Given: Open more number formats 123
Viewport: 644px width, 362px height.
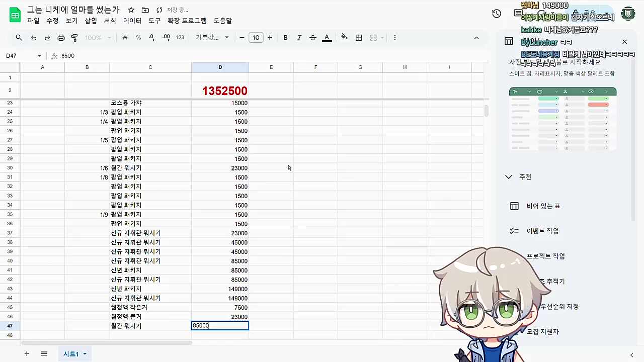Looking at the screenshot, I should (x=180, y=38).
